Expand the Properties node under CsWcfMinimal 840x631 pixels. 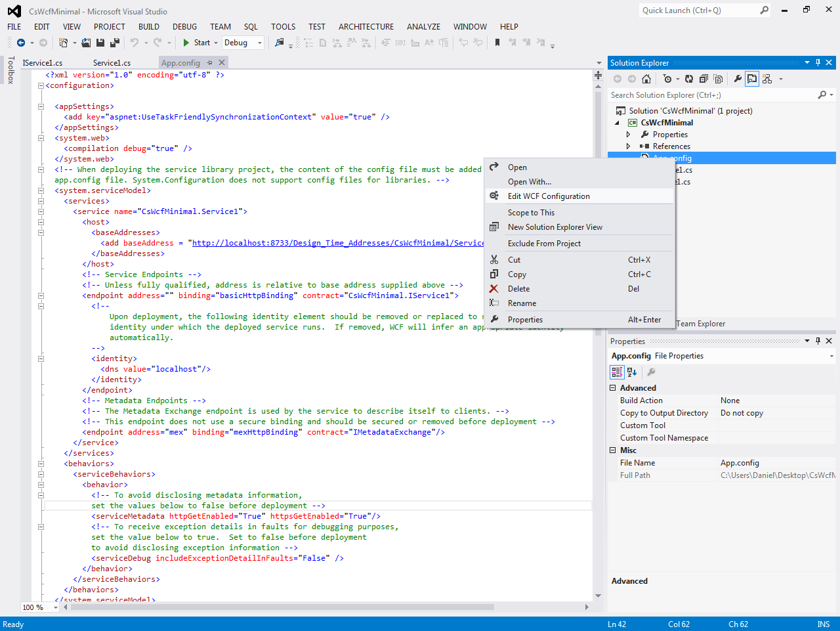pos(628,134)
